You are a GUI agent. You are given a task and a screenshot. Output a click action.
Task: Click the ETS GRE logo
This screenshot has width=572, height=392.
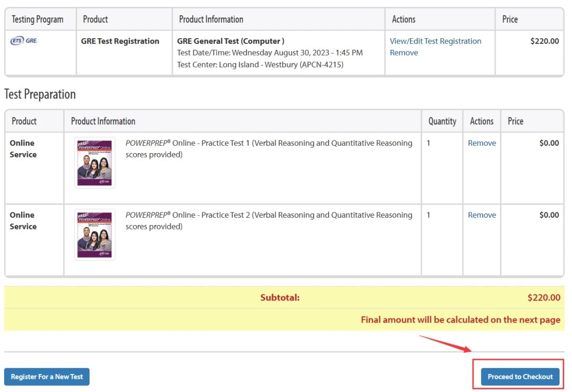[24, 41]
